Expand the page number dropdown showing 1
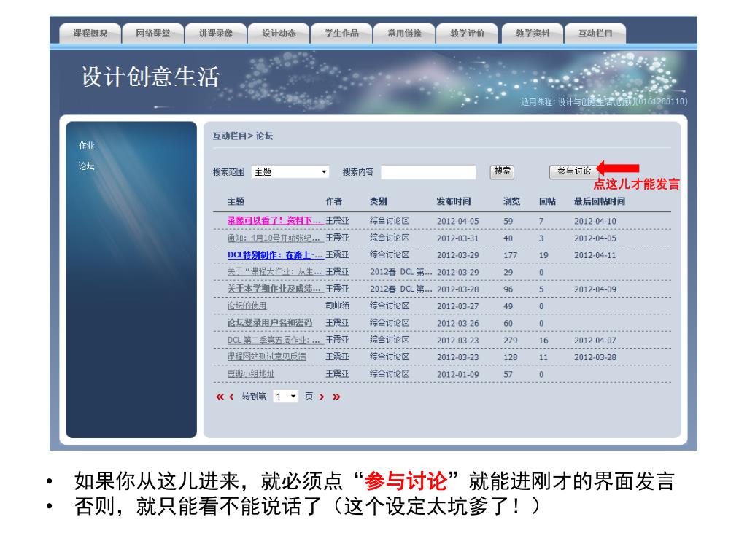Image resolution: width=747 pixels, height=560 pixels. [286, 396]
